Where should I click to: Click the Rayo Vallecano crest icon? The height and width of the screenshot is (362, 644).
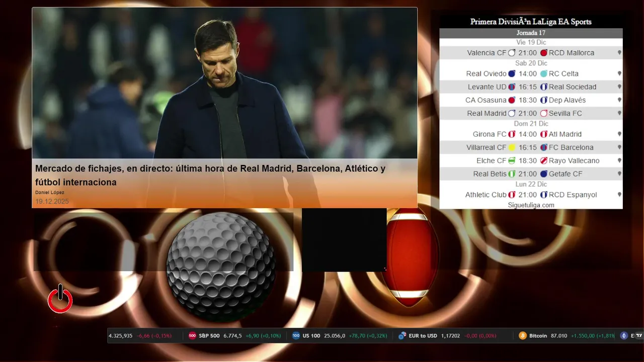pyautogui.click(x=543, y=161)
